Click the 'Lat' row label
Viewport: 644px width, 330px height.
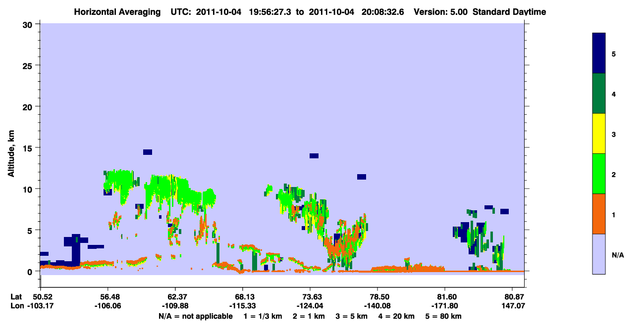pyautogui.click(x=16, y=297)
